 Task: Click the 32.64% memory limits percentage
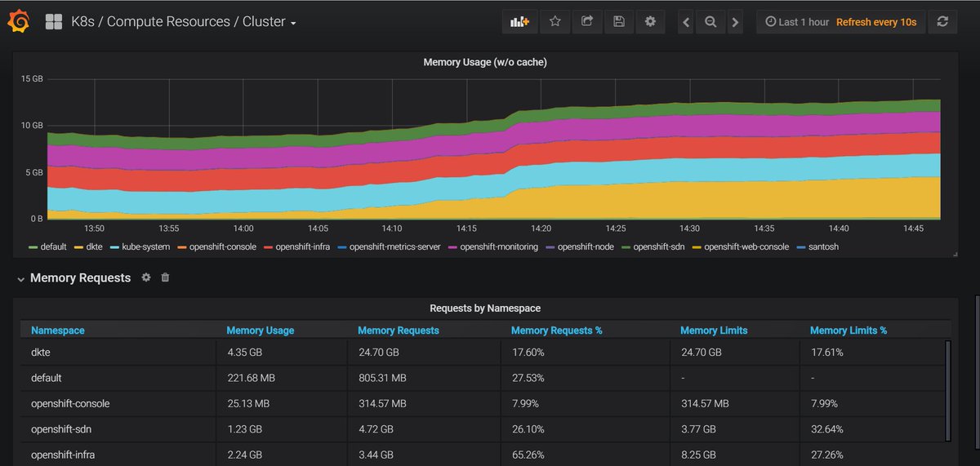click(x=826, y=429)
